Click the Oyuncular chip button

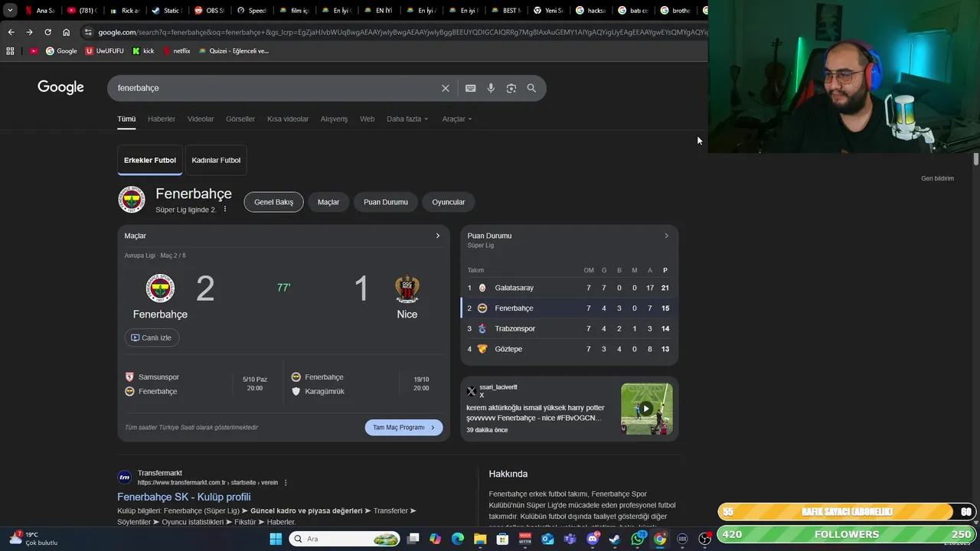[x=449, y=202]
